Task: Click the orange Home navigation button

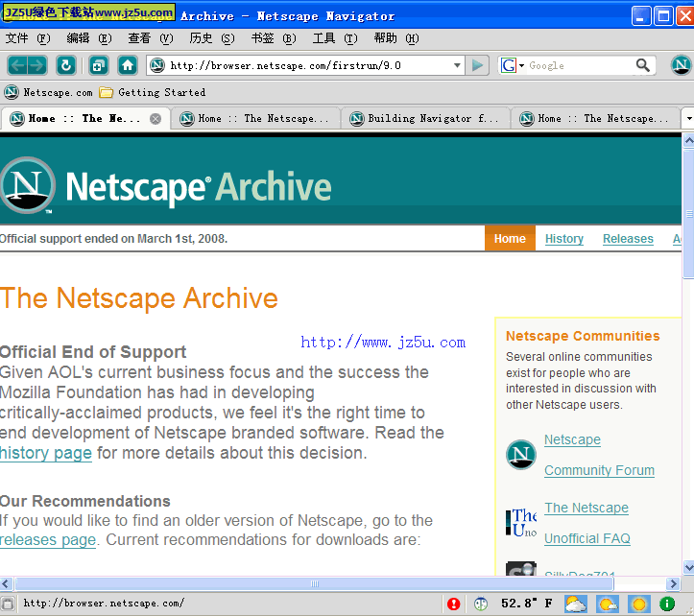Action: (x=510, y=239)
